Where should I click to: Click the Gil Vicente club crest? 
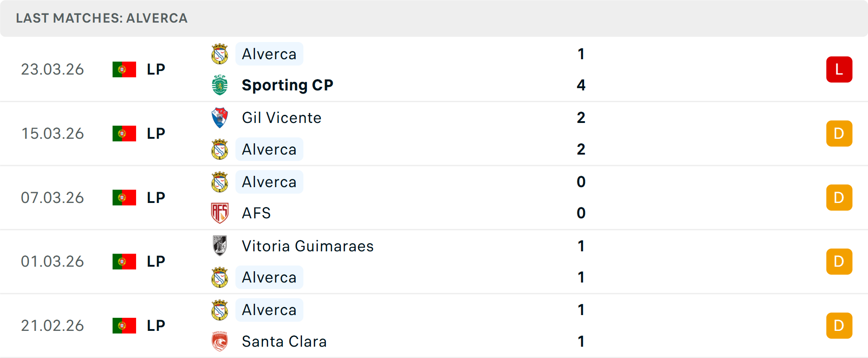(x=220, y=118)
